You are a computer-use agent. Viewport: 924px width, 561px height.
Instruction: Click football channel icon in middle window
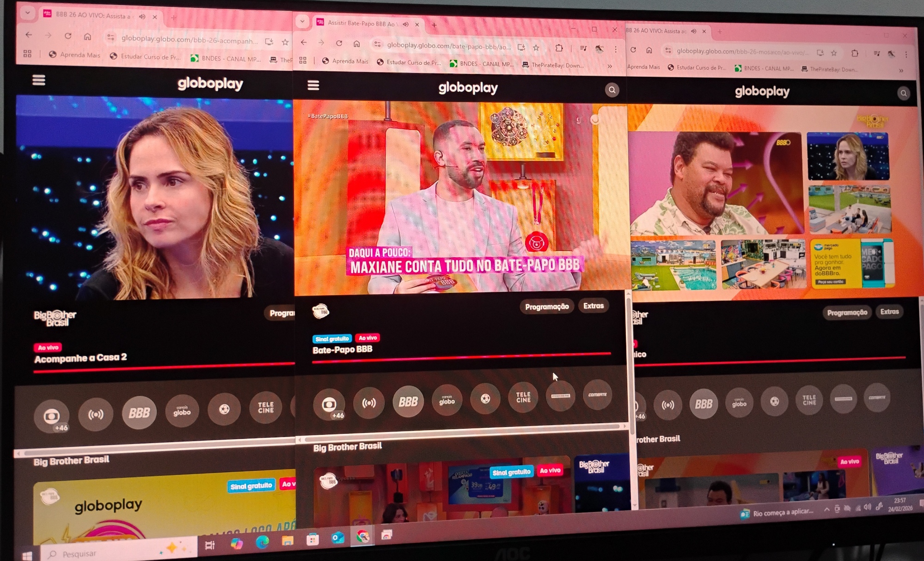tap(485, 399)
